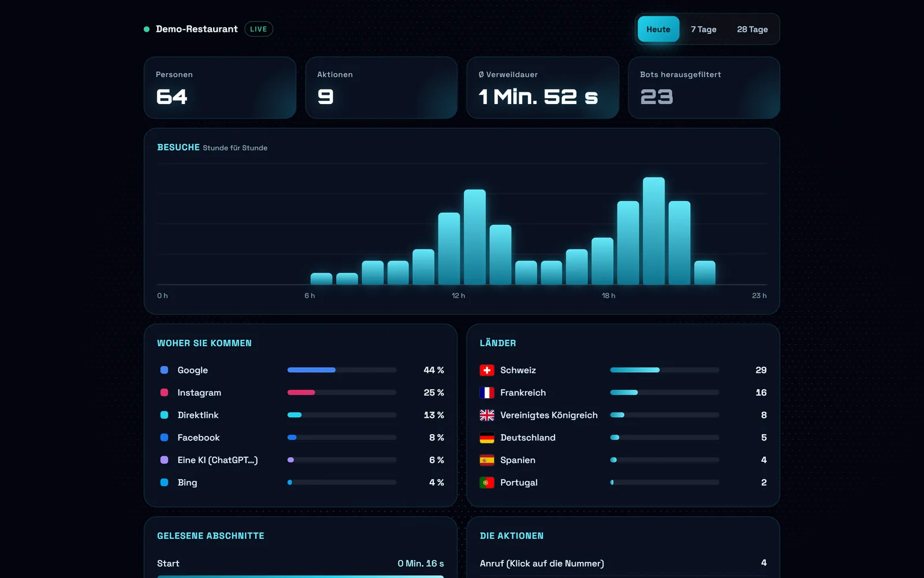Click the Google share progress bar

[342, 370]
